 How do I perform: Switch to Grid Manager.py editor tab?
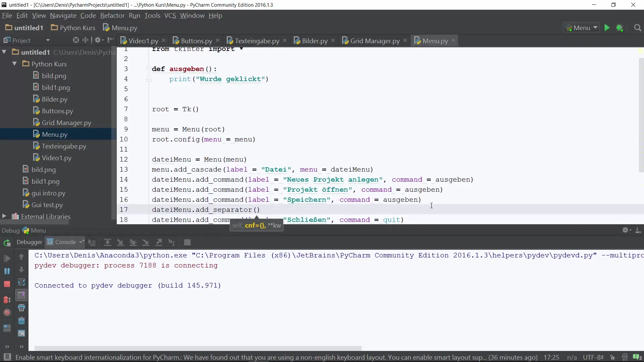(x=375, y=41)
